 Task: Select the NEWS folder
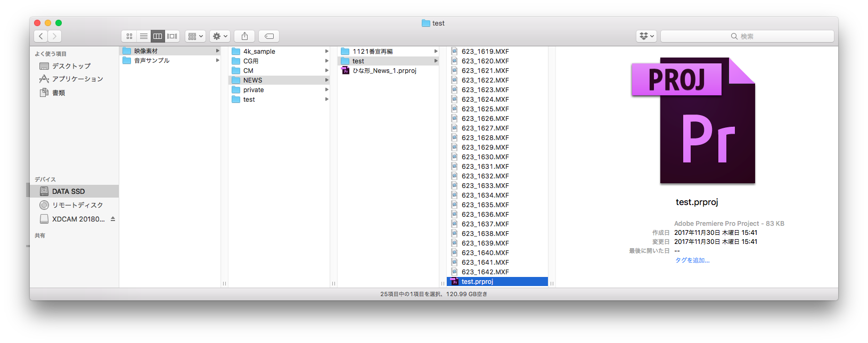click(279, 80)
